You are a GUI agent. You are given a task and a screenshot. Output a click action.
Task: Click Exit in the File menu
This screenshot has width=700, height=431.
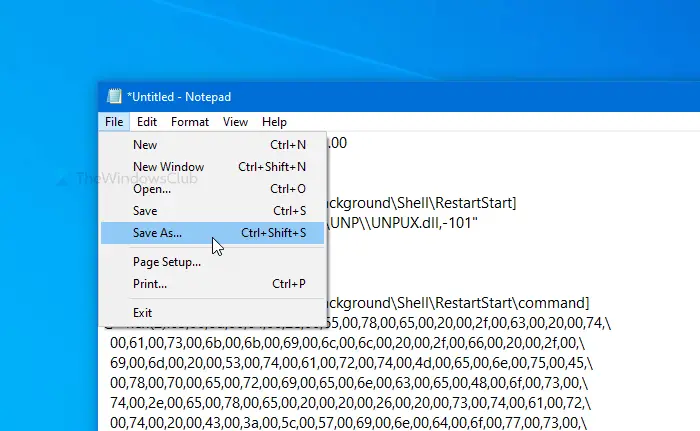point(212,313)
